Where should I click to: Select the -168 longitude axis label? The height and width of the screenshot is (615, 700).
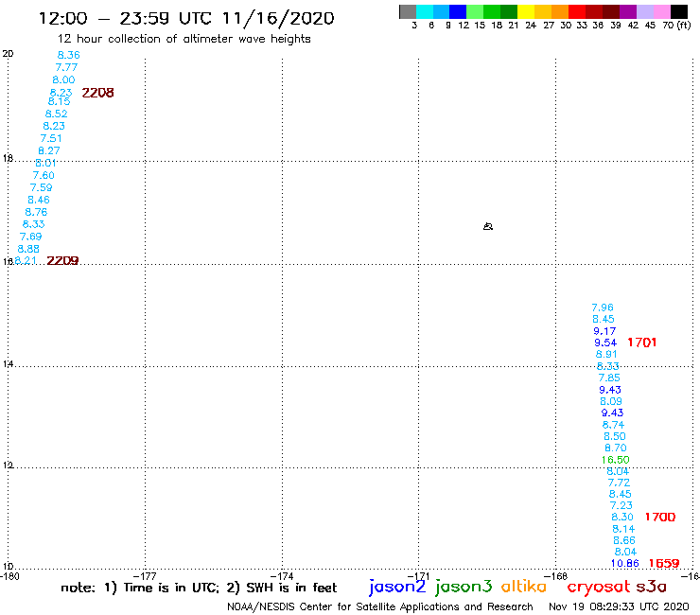click(556, 576)
